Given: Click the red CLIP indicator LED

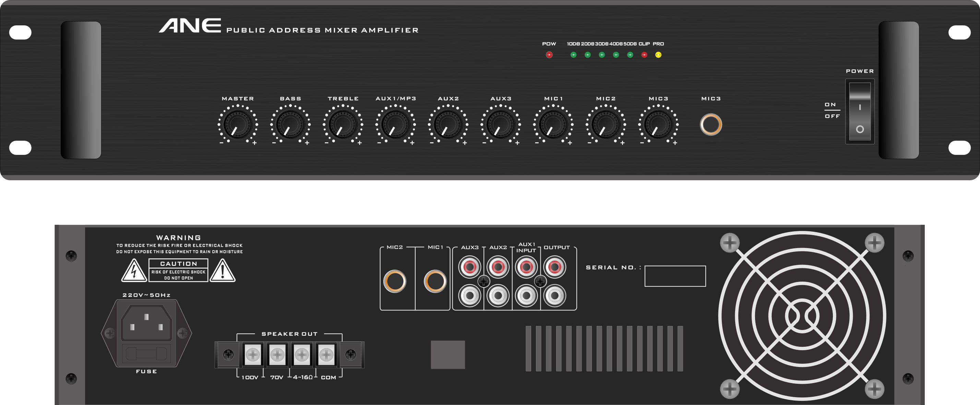Looking at the screenshot, I should point(644,55).
